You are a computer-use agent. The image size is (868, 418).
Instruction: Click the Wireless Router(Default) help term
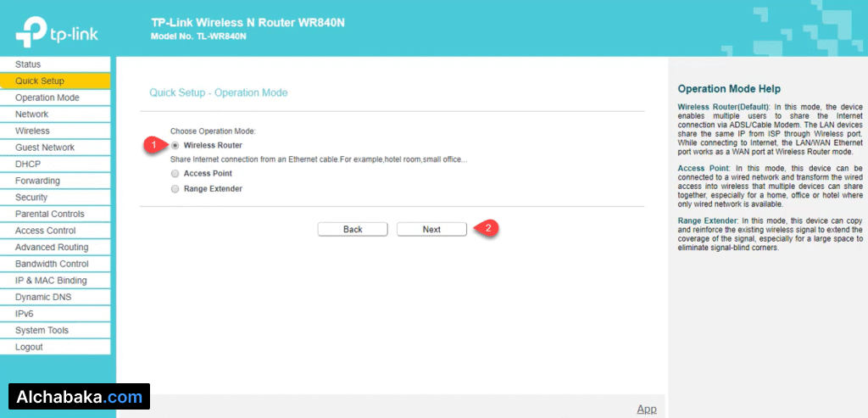724,106
